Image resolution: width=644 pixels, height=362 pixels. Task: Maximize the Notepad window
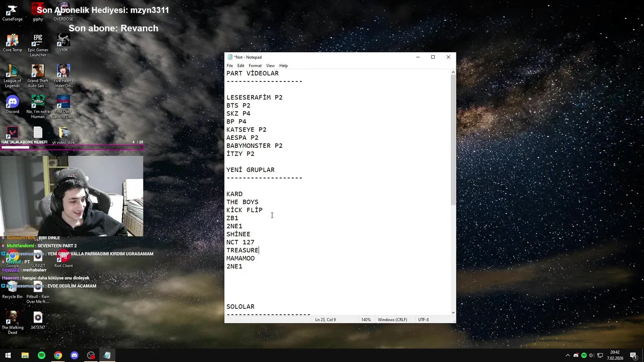click(x=433, y=57)
